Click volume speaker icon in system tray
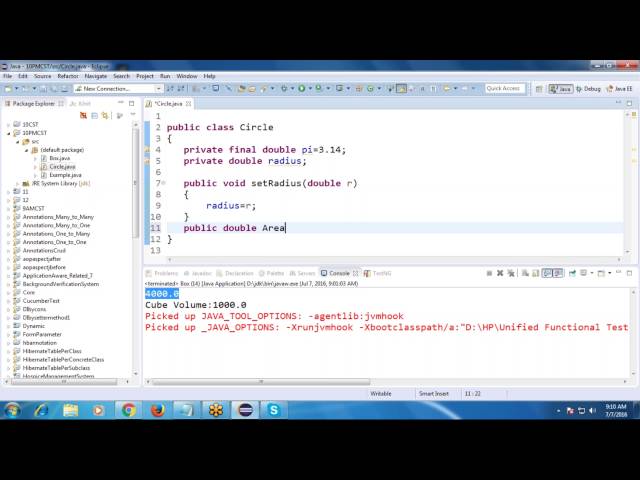640x480 pixels. [x=592, y=411]
